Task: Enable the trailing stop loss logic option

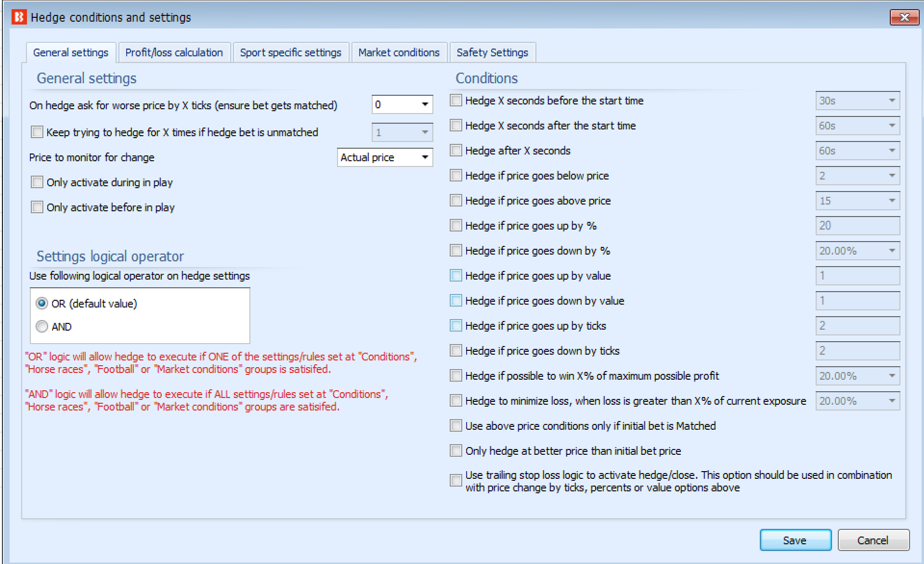Action: tap(455, 480)
